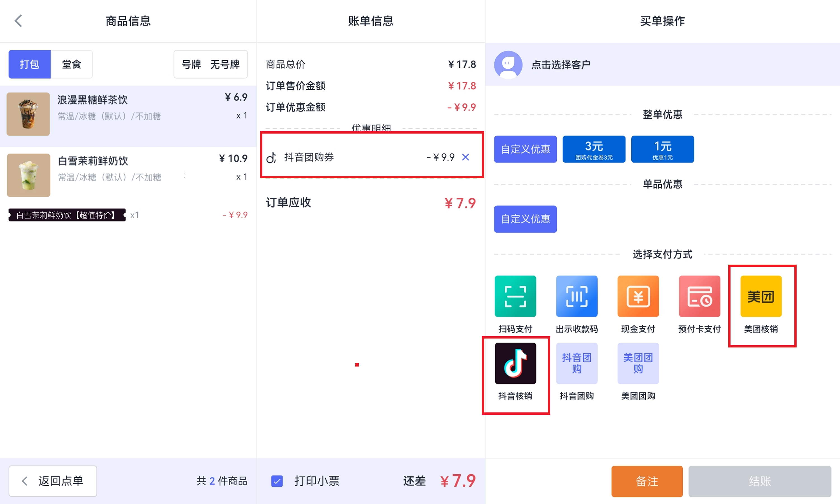Viewport: 840px width, 504px height.
Task: Select the 打包 takeaway option
Action: click(29, 64)
